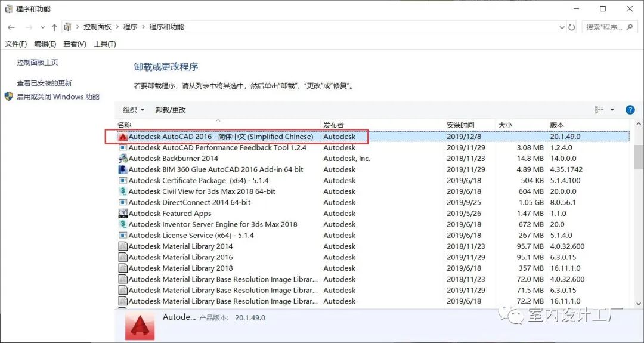Click version 8.0.56.1 cell
The height and width of the screenshot is (343, 644).
[x=563, y=202]
